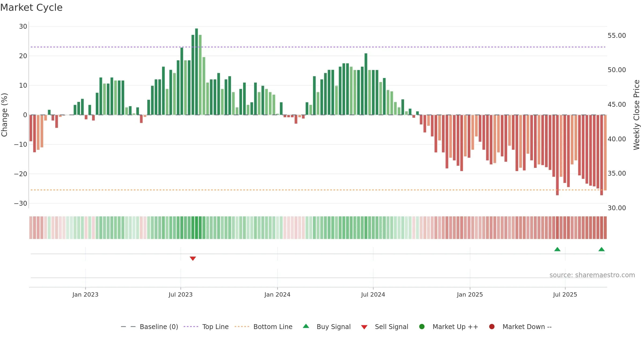Click the red Sell Signal triangle marker near Jul 2023

tap(193, 258)
